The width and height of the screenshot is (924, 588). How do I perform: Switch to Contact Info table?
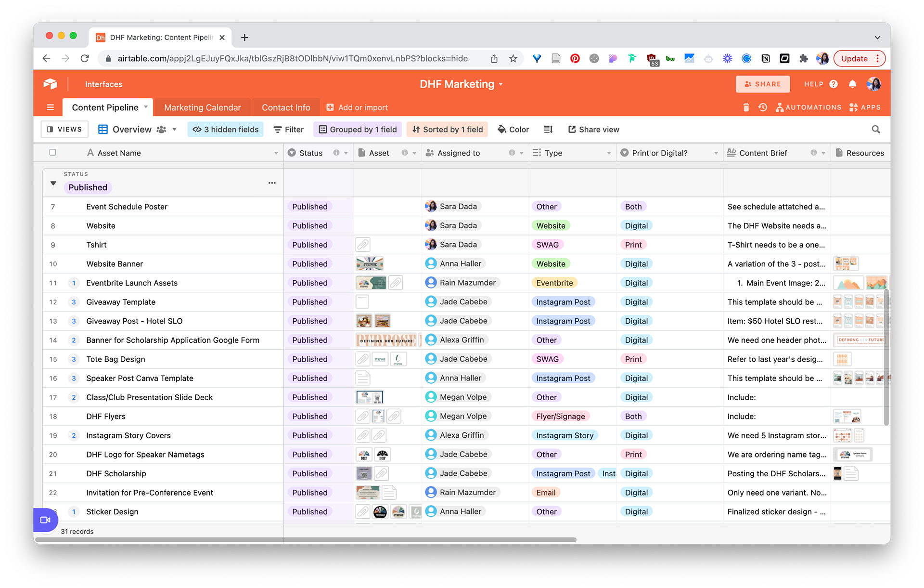[286, 107]
